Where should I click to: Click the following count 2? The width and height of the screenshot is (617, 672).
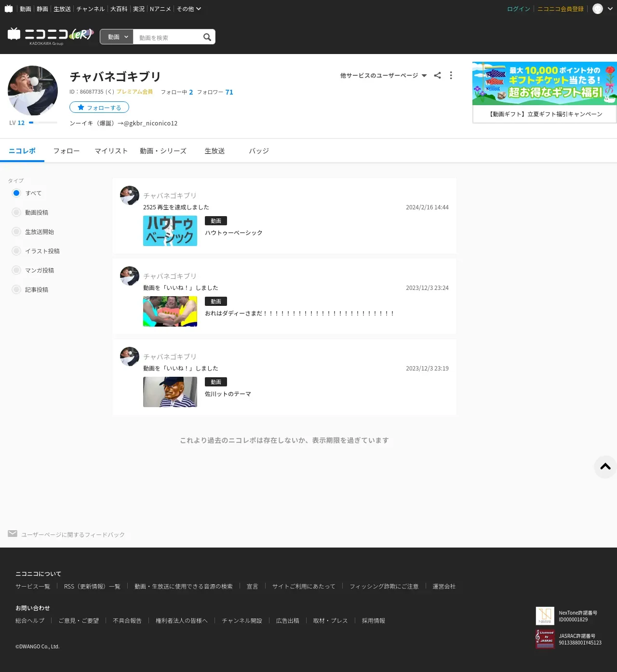(x=191, y=92)
